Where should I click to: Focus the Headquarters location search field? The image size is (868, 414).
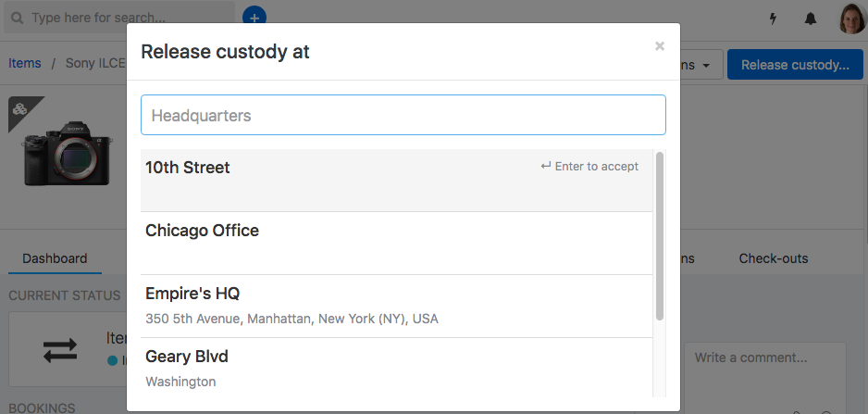[x=403, y=115]
